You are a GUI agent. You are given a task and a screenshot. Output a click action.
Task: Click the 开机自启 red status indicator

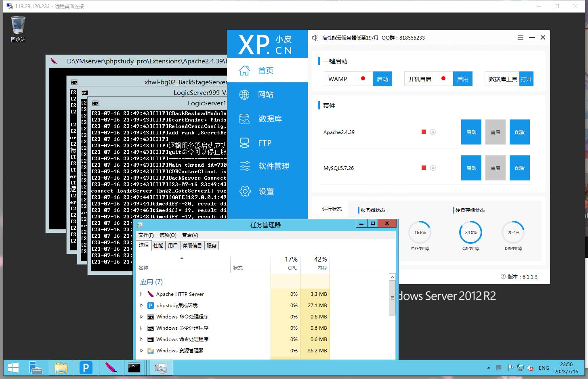[x=443, y=79]
